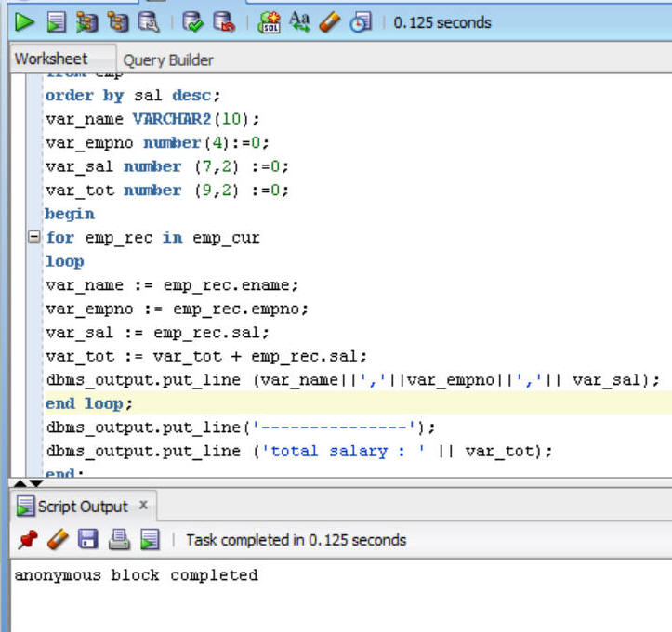672x632 pixels.
Task: Click the Run Script icon in worksheet toolbar
Action: tap(56, 22)
